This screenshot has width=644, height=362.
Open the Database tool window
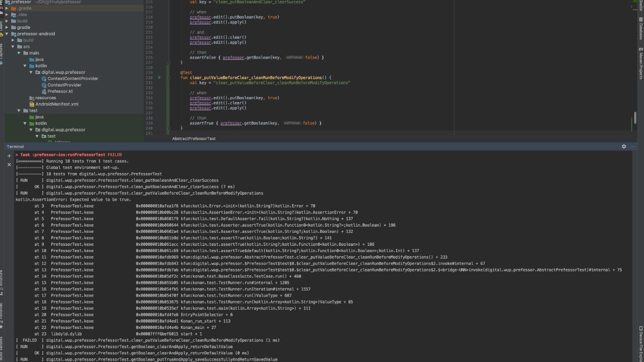[640, 29]
